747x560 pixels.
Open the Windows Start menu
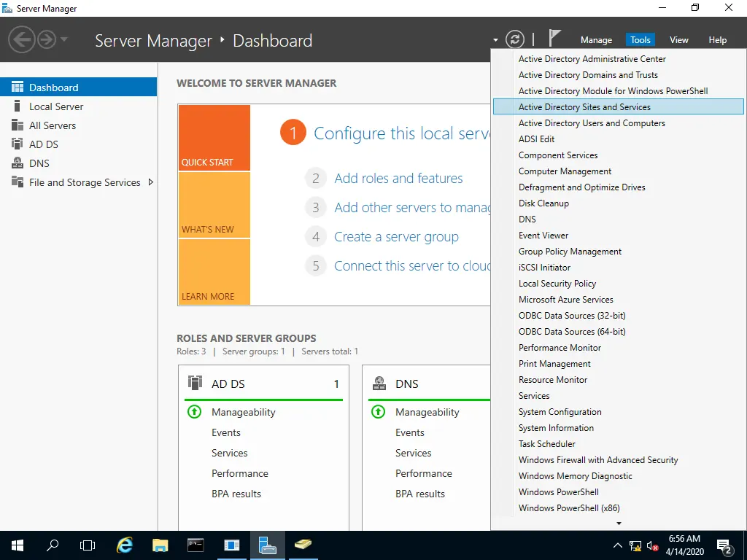click(18, 545)
